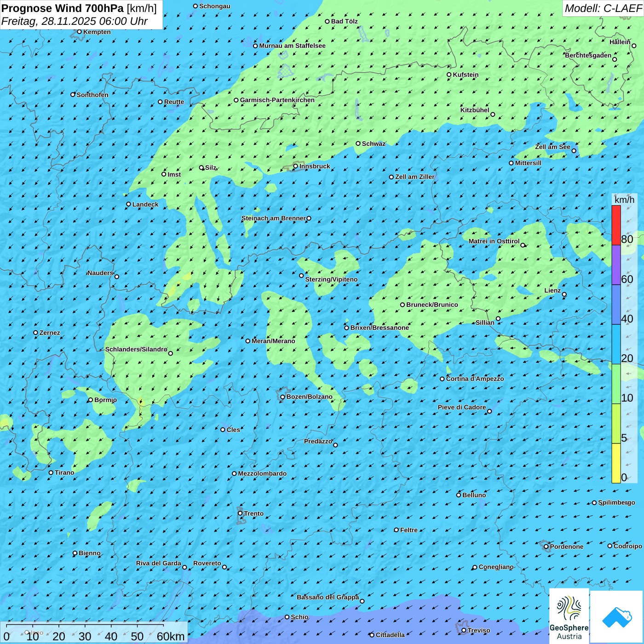Image resolution: width=644 pixels, height=644 pixels.
Task: Click the yellow 0-5 km/h legend color
Action: coord(616,463)
